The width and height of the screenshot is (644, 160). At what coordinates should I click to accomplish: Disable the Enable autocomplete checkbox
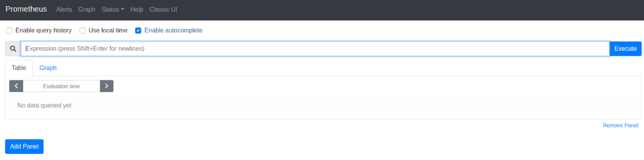coord(138,31)
